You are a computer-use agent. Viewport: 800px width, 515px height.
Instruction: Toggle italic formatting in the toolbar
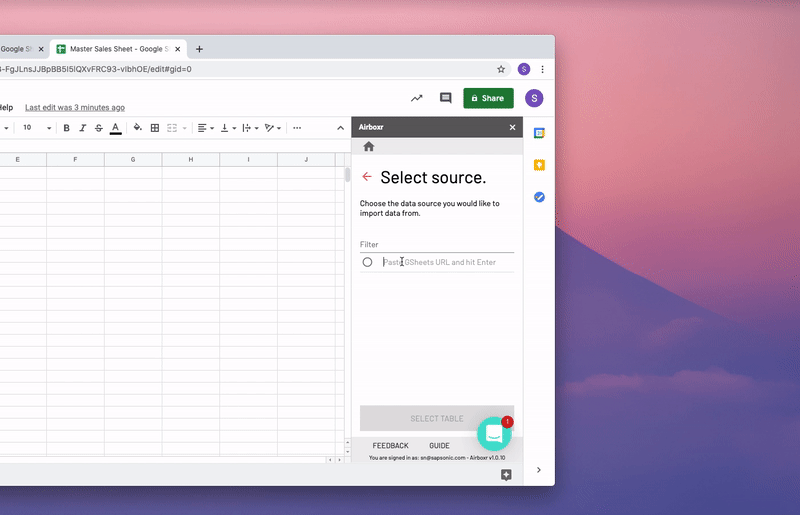point(83,128)
